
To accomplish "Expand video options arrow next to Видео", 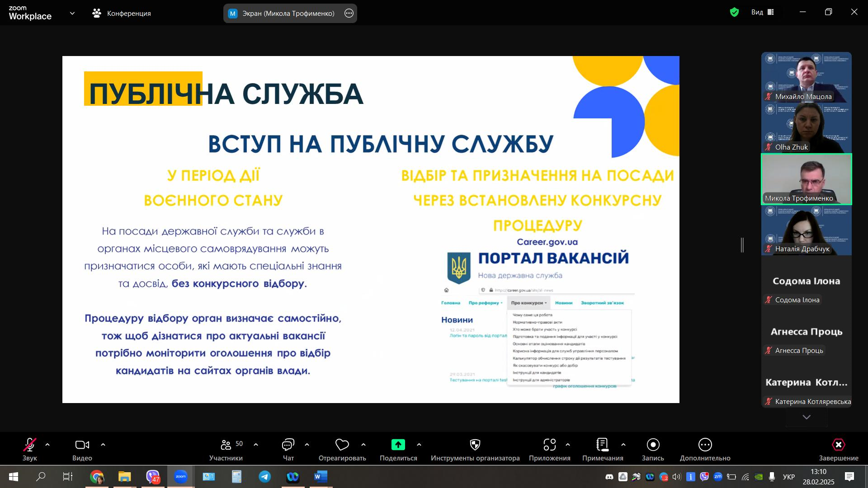I will tap(103, 445).
